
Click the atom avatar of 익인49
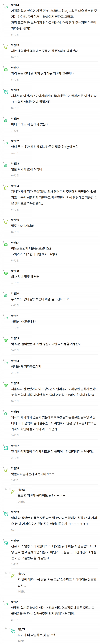coord(6,92)
